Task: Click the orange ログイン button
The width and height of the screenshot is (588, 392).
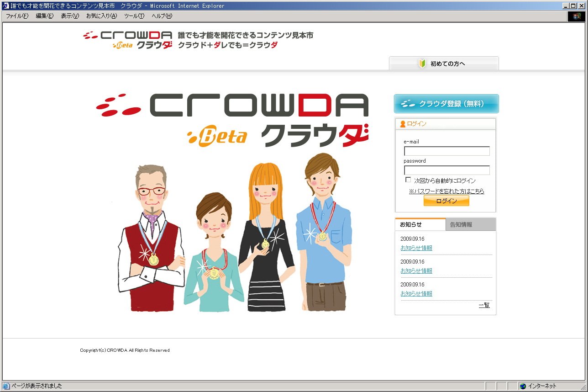Action: click(446, 201)
